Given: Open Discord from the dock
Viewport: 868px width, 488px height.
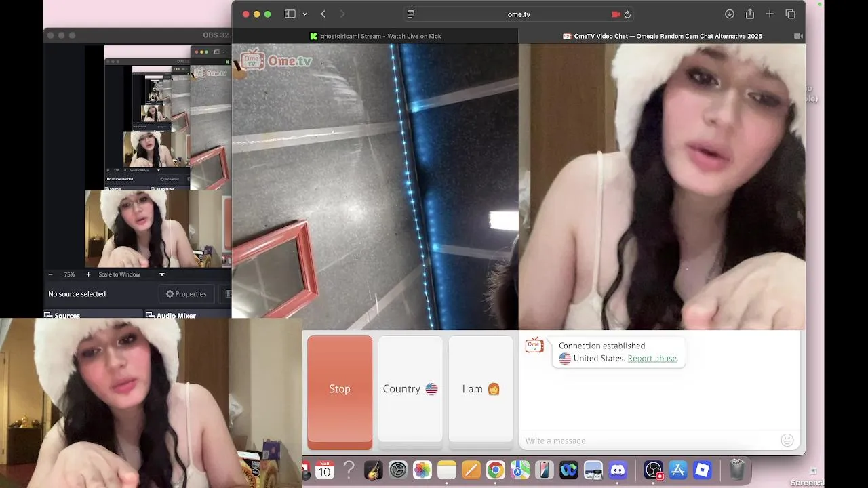Looking at the screenshot, I should (x=618, y=469).
